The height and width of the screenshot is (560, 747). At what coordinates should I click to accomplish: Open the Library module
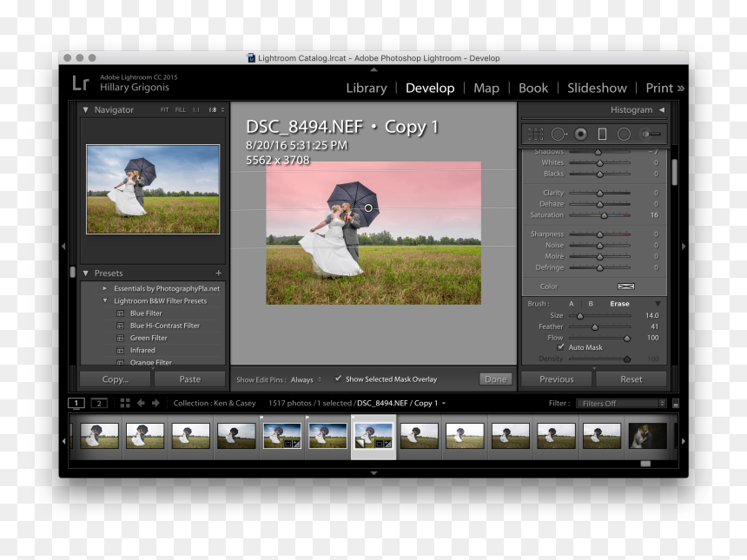tap(367, 88)
